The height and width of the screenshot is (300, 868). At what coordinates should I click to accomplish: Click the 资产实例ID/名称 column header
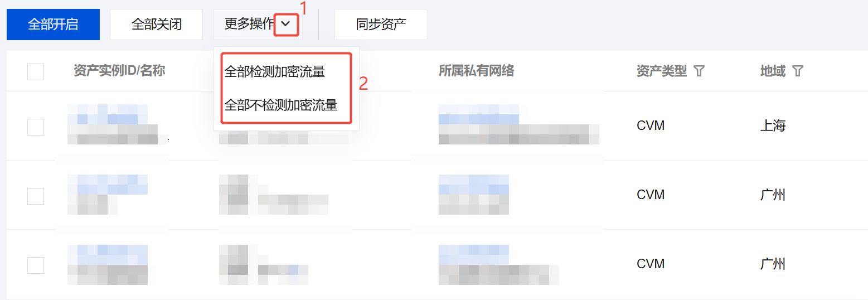[119, 71]
